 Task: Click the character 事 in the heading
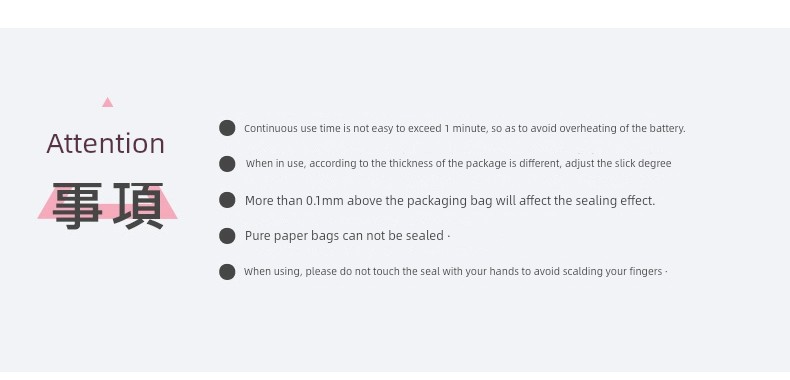[78, 206]
